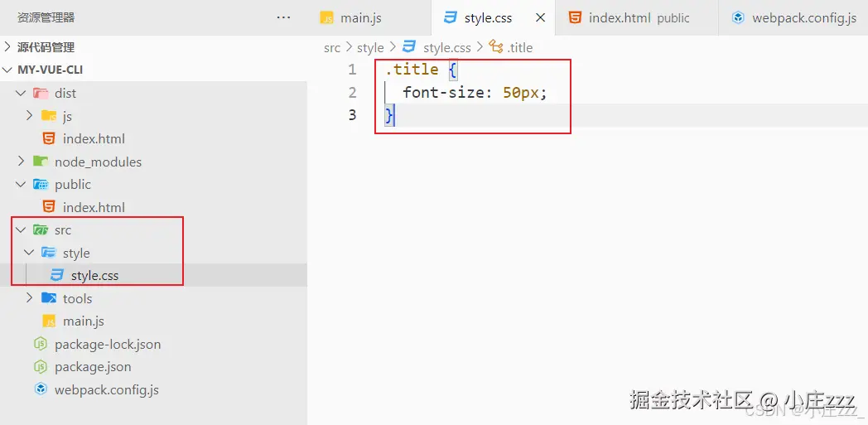Click the closing brace on line 3
The height and width of the screenshot is (425, 868).
[390, 116]
